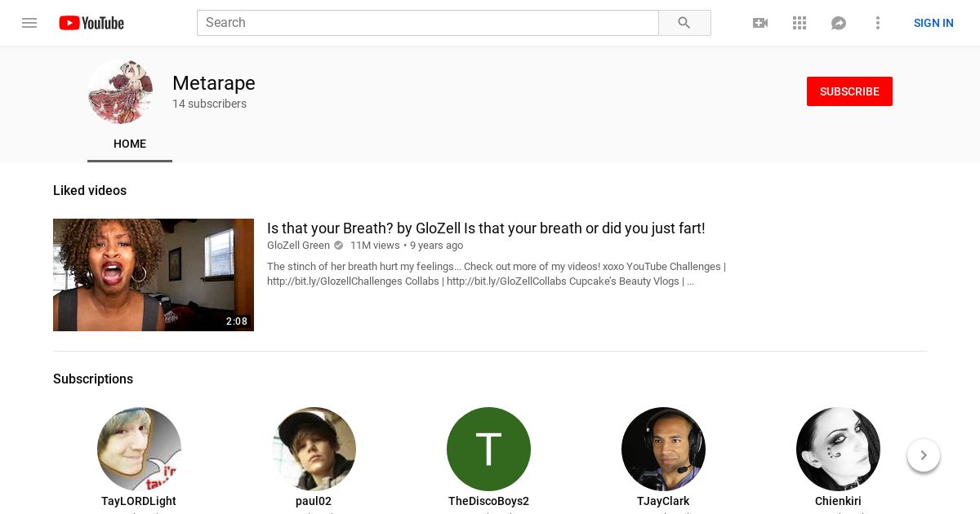980x514 pixels.
Task: Open the three-dot settings menu
Action: 878,23
